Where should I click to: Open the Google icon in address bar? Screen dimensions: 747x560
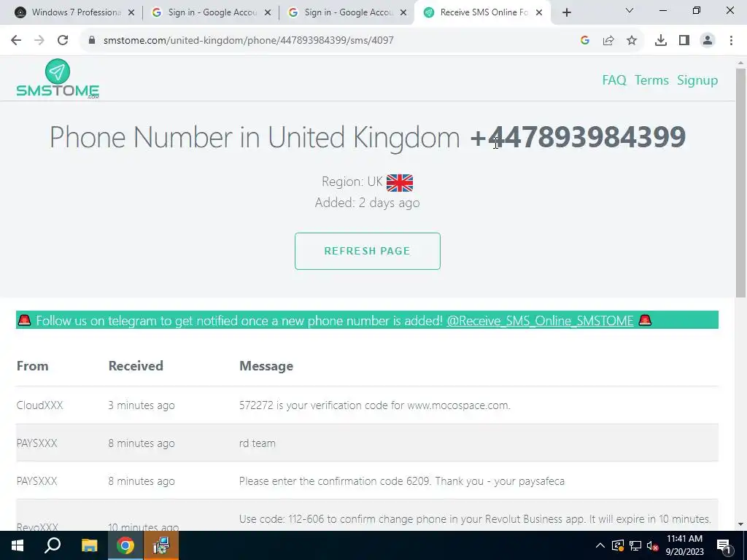585,41
